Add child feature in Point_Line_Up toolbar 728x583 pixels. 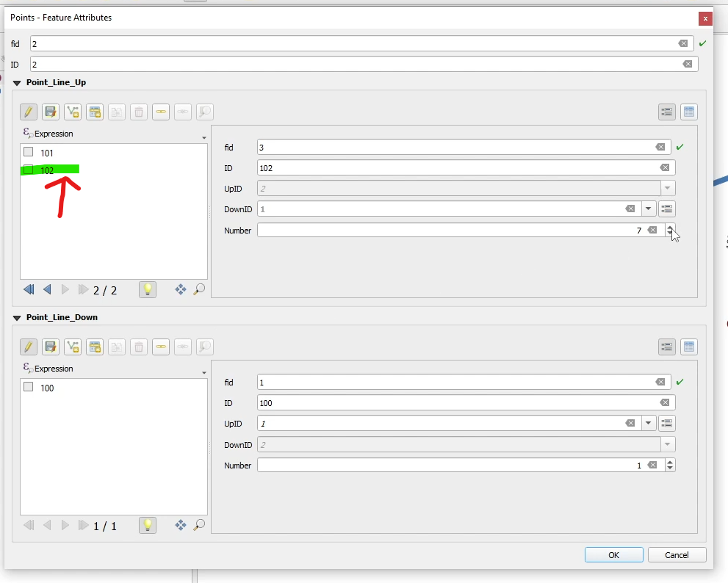coord(95,112)
